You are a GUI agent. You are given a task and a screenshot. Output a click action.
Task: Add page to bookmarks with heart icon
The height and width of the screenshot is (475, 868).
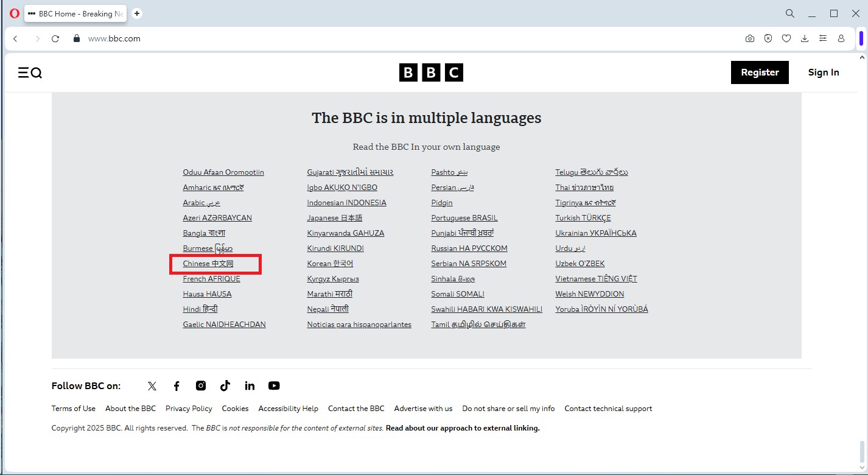[786, 38]
